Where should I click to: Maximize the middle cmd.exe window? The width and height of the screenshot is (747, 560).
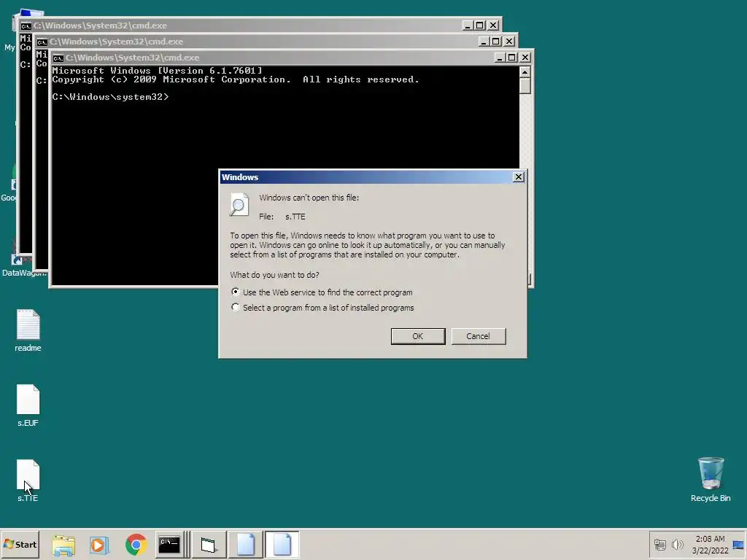(495, 42)
